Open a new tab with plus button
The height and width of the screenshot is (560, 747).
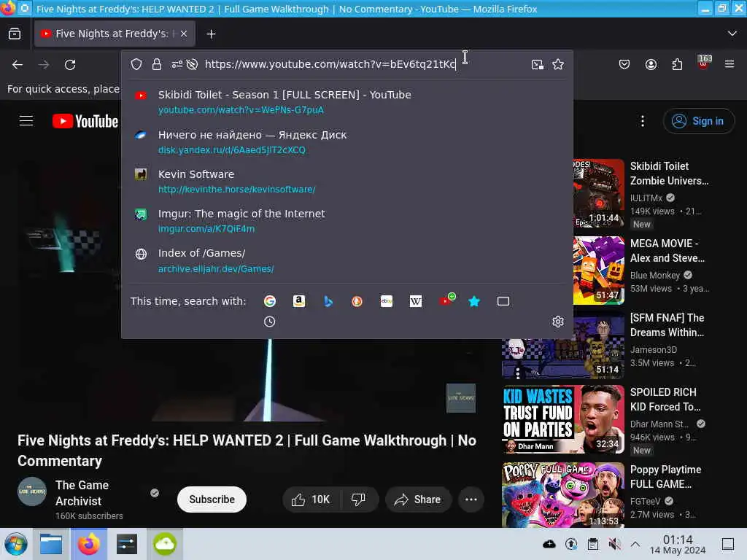[211, 34]
